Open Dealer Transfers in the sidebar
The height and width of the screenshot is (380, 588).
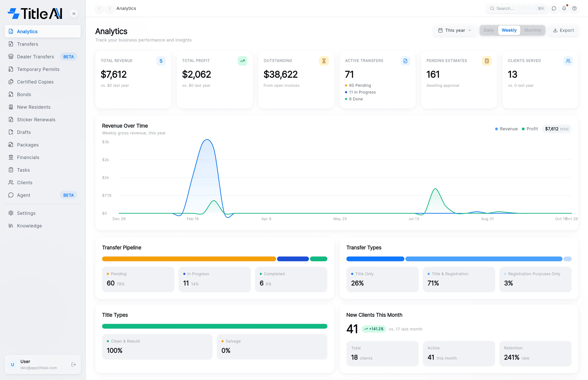click(43, 57)
